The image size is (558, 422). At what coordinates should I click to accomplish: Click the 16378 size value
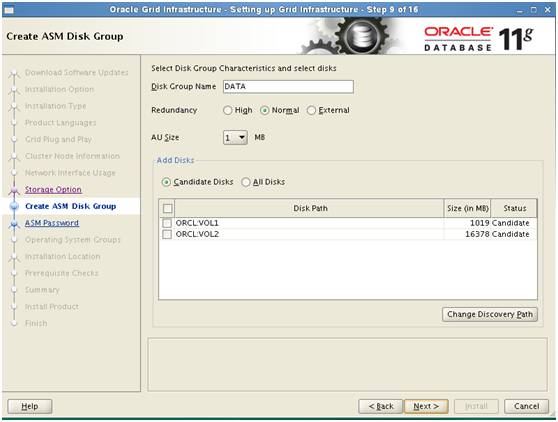click(x=478, y=234)
